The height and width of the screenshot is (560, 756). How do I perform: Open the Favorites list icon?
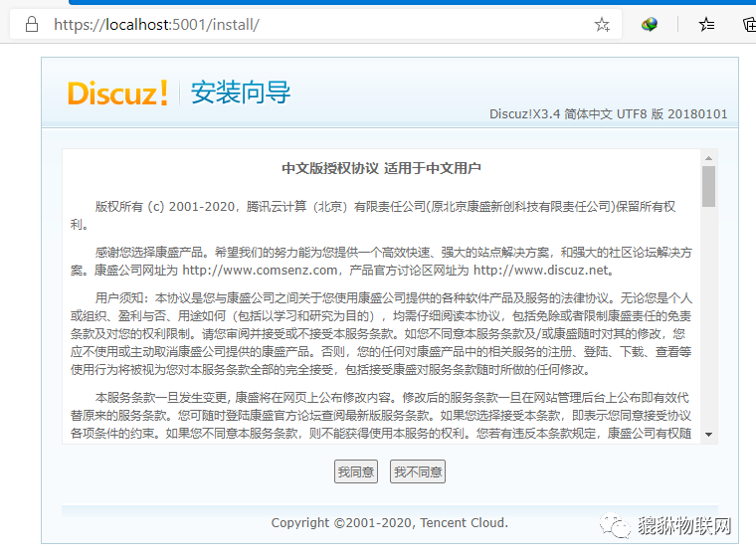(x=707, y=24)
